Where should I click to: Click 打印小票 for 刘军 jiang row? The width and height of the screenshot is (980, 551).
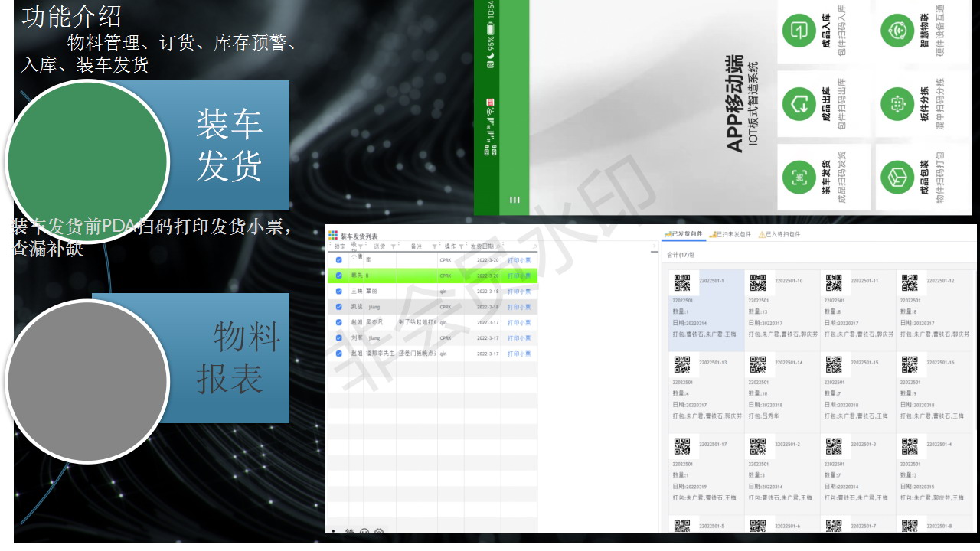click(519, 338)
